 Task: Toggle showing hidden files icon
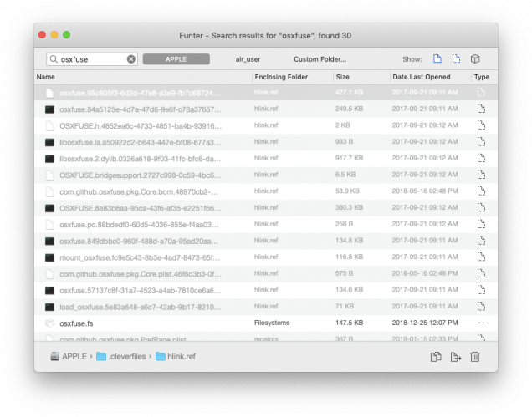tap(457, 58)
